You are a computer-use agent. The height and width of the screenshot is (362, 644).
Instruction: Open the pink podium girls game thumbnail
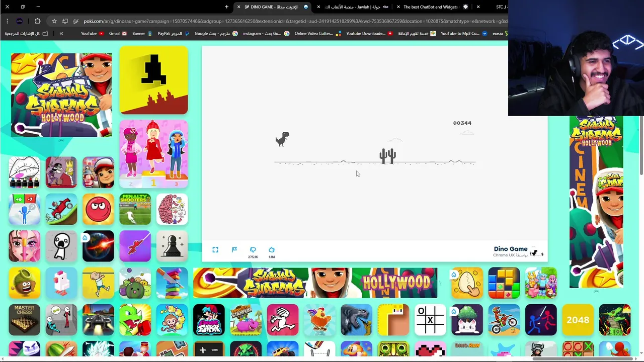pyautogui.click(x=153, y=154)
